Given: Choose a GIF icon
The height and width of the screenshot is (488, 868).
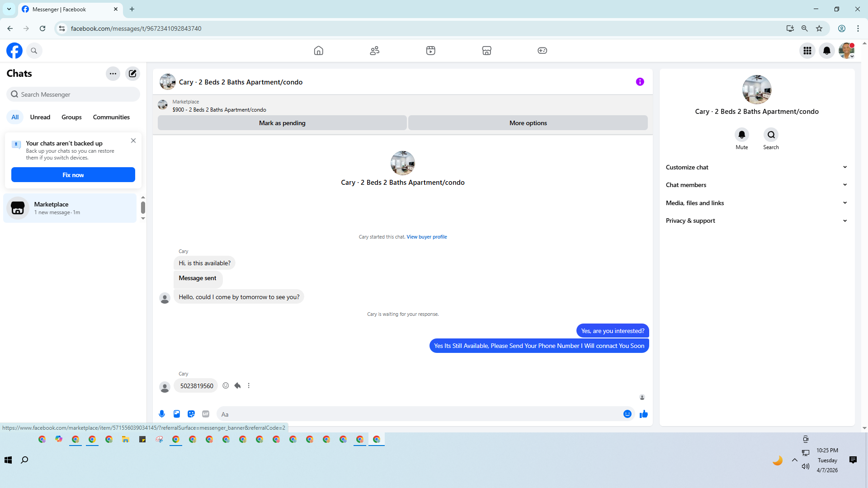Looking at the screenshot, I should (206, 414).
